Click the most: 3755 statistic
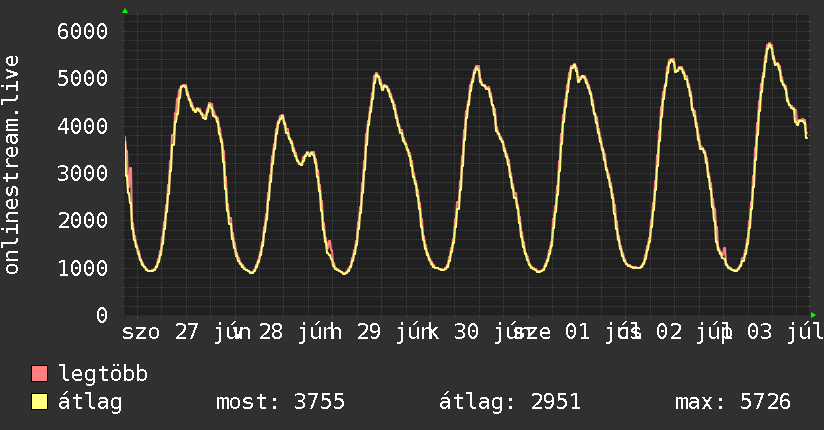Screen dimensions: 824x430 (x=281, y=402)
